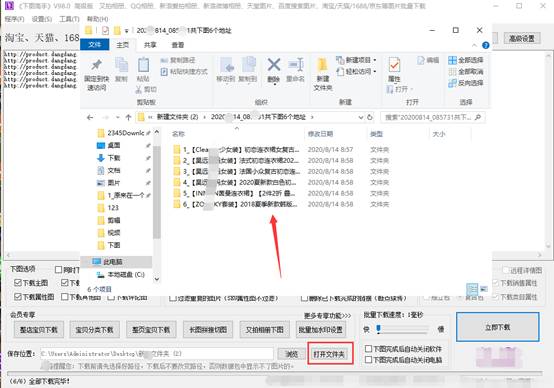Toggle the 下载主图 checkbox

(x=18, y=283)
